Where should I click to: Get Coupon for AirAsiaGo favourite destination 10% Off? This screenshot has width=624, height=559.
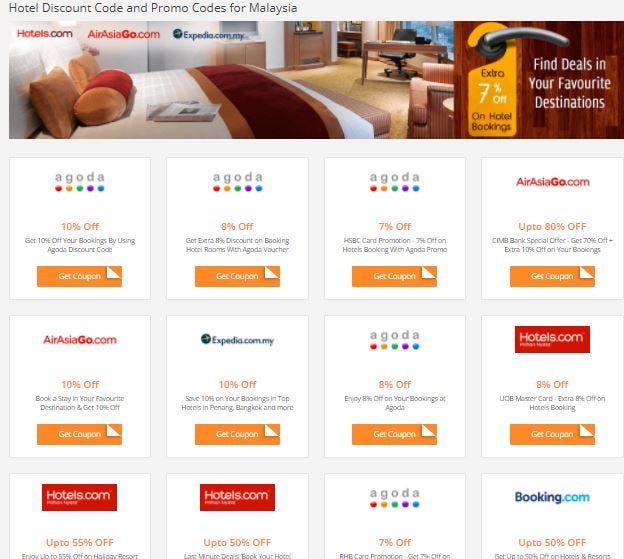[79, 434]
